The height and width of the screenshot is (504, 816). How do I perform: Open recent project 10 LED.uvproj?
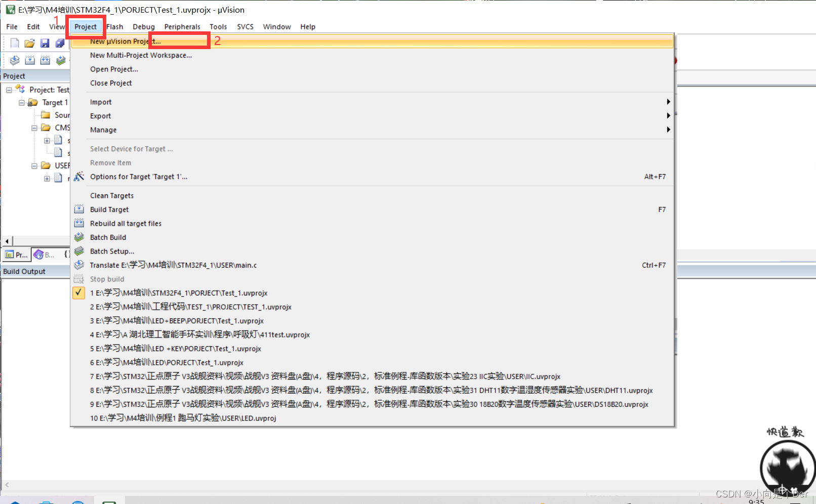click(373, 418)
